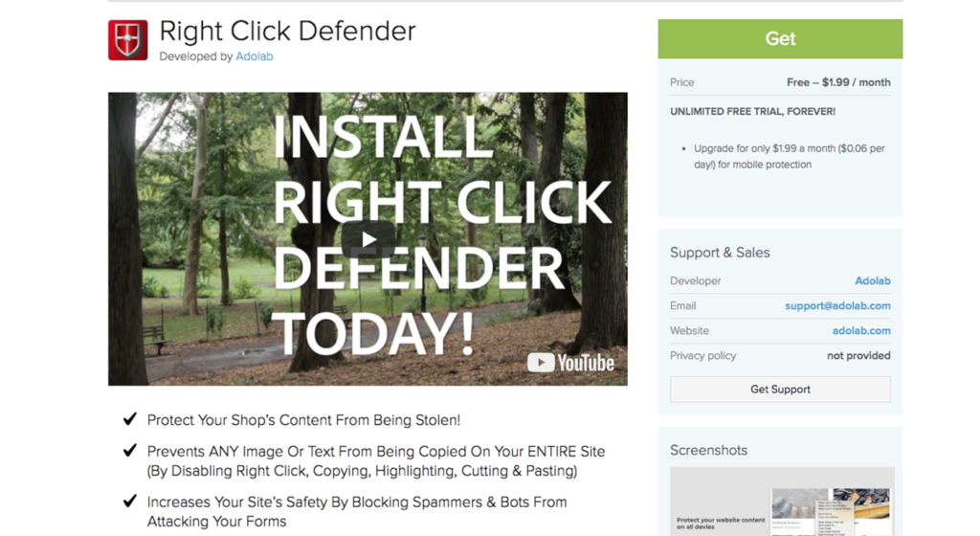
Task: Click the Upgrade for only $1.99 bullet text
Action: coord(790,157)
